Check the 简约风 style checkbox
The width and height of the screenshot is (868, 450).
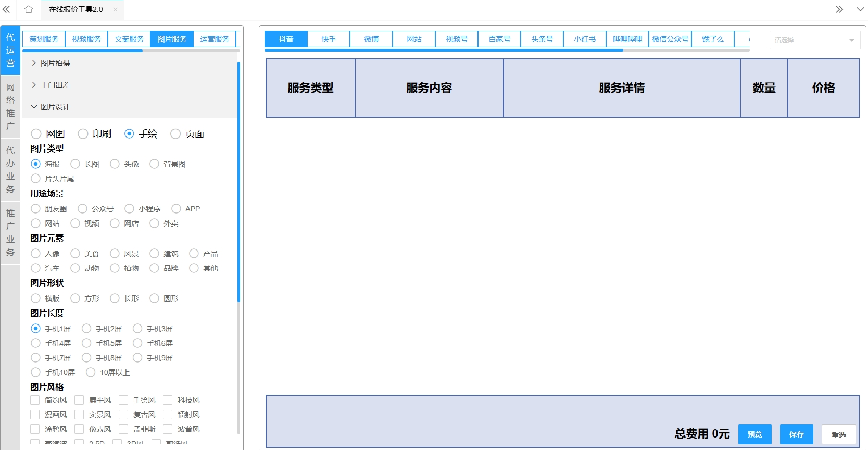[x=35, y=400]
